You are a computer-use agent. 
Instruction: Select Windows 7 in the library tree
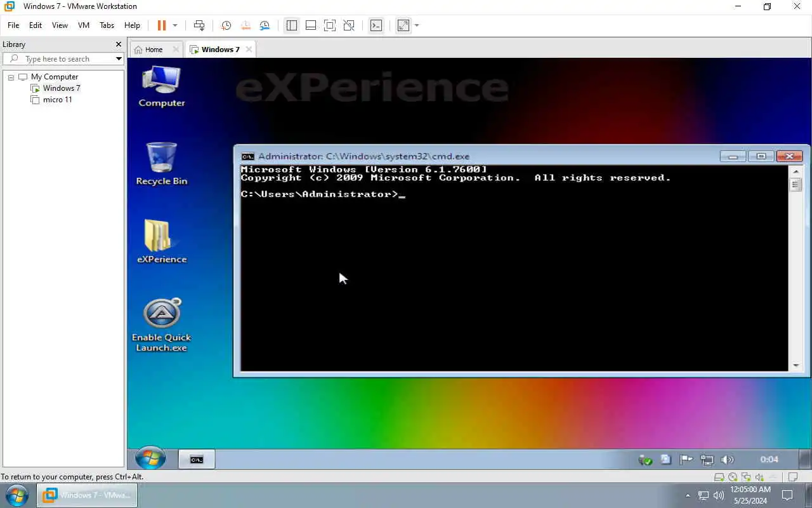pyautogui.click(x=62, y=88)
